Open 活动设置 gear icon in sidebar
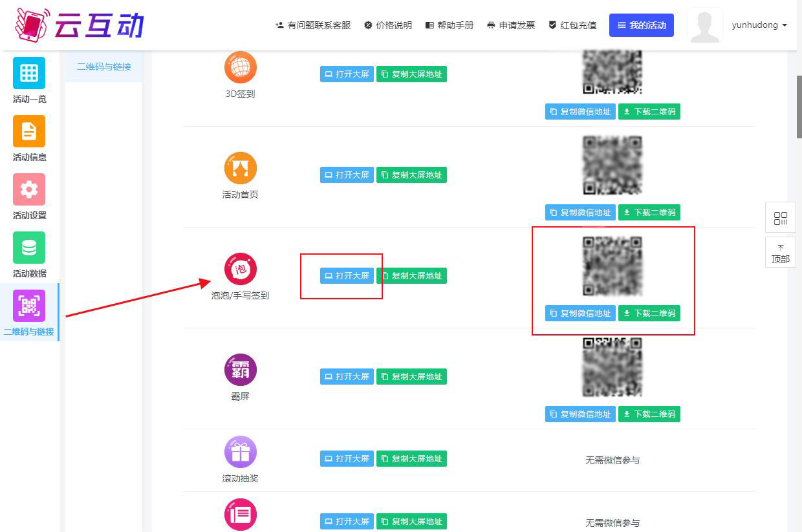This screenshot has width=802, height=532. 29,189
